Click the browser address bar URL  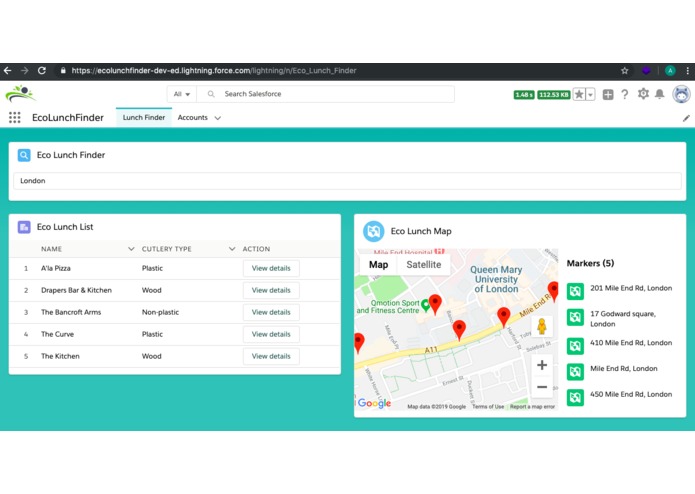[214, 70]
